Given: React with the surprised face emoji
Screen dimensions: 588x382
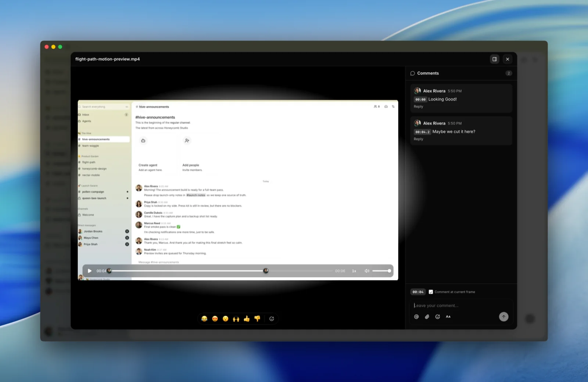Looking at the screenshot, I should pos(226,318).
